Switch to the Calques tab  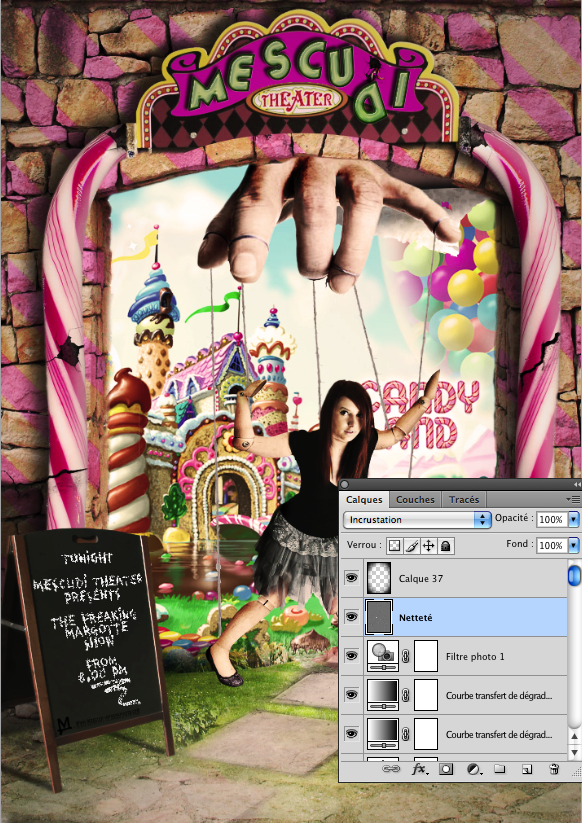364,500
